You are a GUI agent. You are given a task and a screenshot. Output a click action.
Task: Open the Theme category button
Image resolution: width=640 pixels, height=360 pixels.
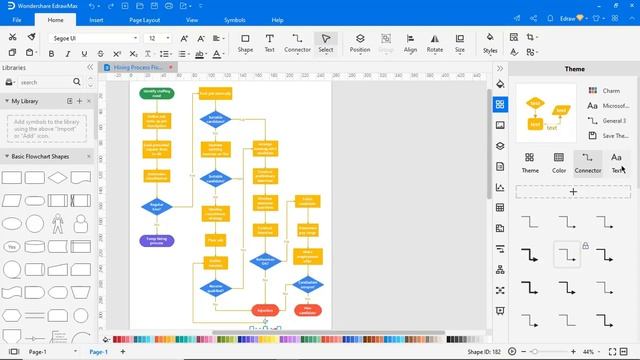[530, 163]
